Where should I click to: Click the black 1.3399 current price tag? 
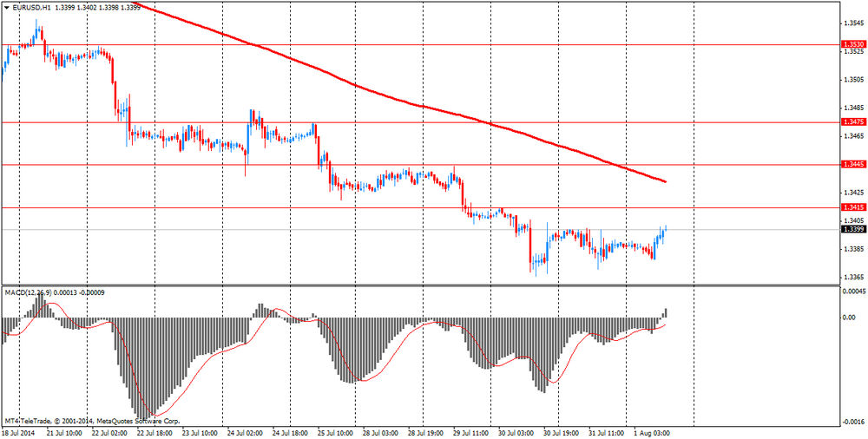[852, 229]
